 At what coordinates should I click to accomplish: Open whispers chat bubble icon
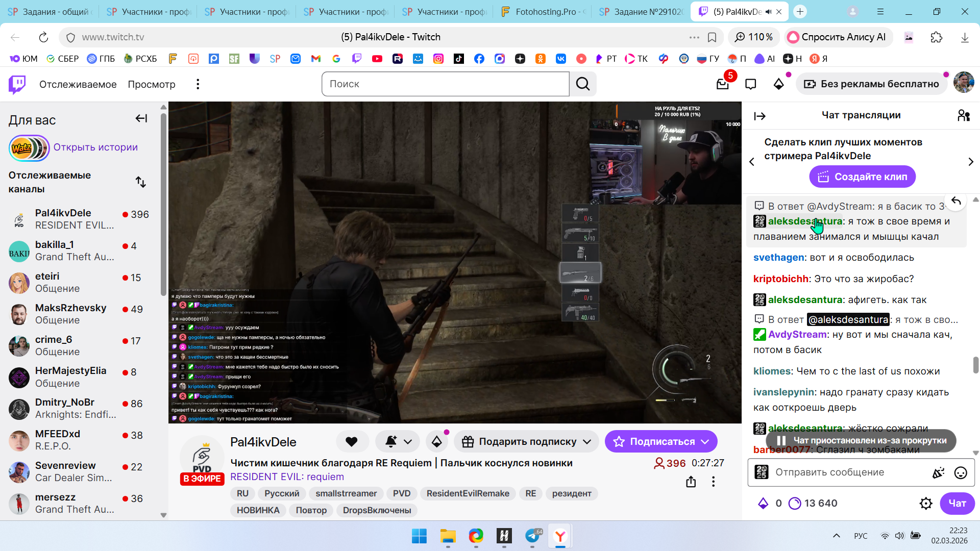tap(750, 84)
